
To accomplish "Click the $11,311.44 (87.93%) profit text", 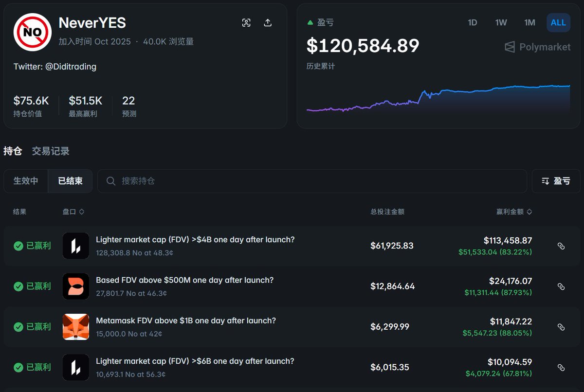I will pos(498,292).
